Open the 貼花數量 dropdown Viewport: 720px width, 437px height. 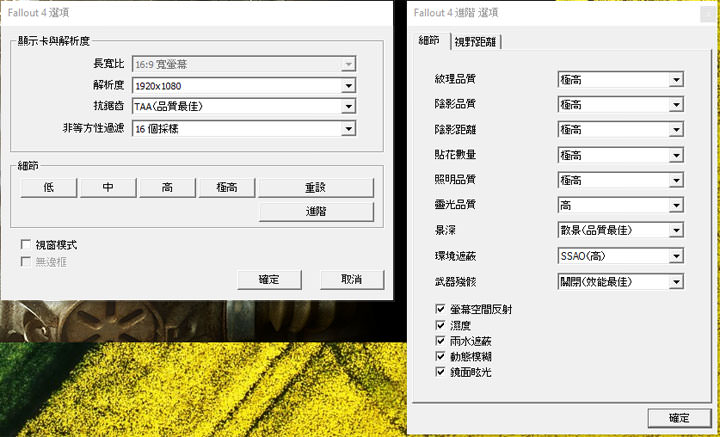click(621, 155)
